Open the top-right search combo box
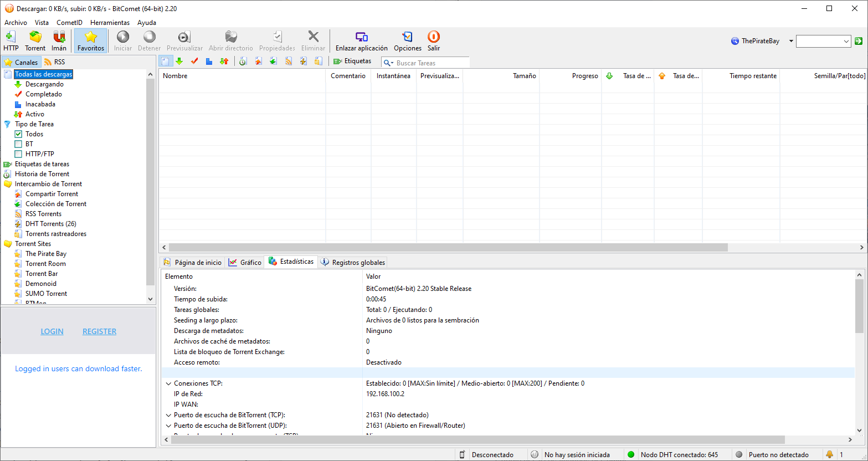Viewport: 868px width, 461px height. [823, 41]
